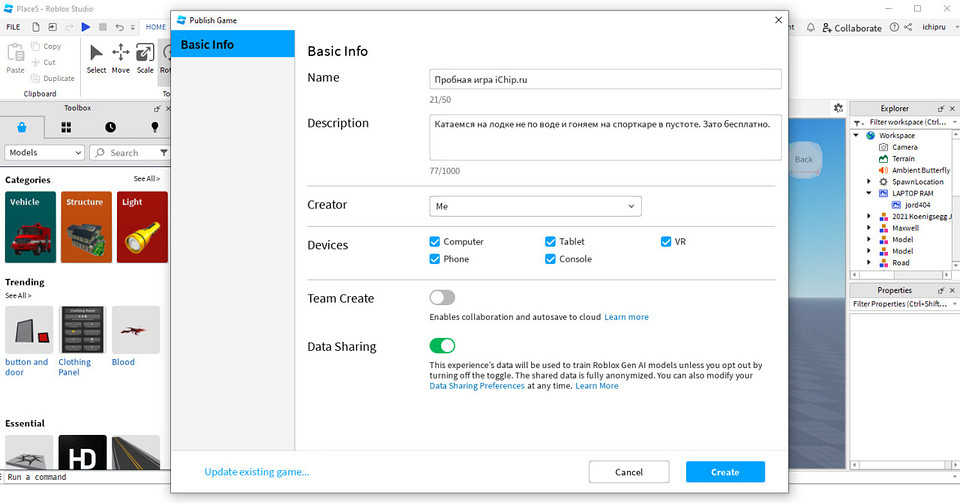Uncheck the VR device checkbox

click(666, 242)
